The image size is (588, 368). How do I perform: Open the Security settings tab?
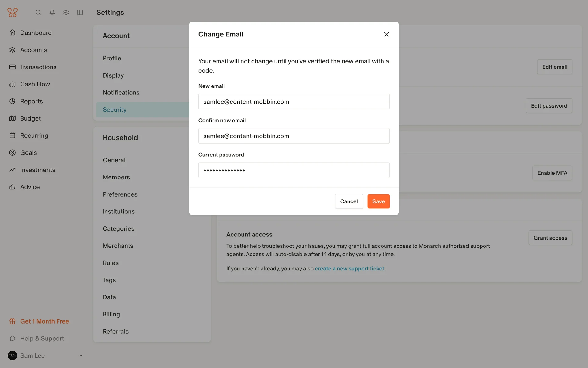(x=115, y=110)
